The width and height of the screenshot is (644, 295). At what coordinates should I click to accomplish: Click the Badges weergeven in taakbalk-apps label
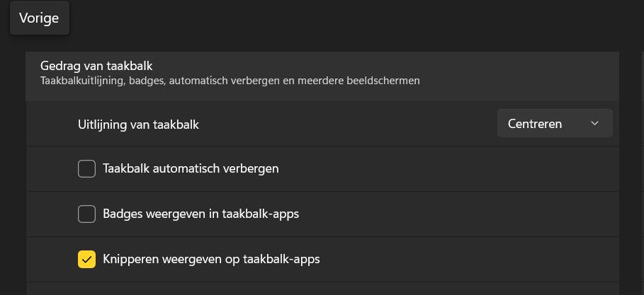200,214
